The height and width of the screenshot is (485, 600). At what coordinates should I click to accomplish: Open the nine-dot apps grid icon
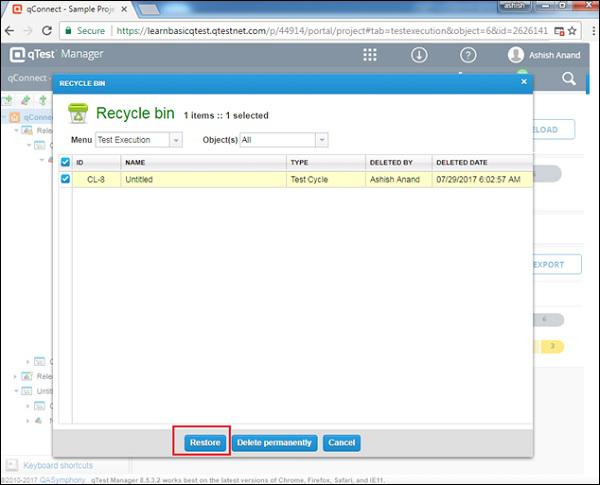coord(370,55)
